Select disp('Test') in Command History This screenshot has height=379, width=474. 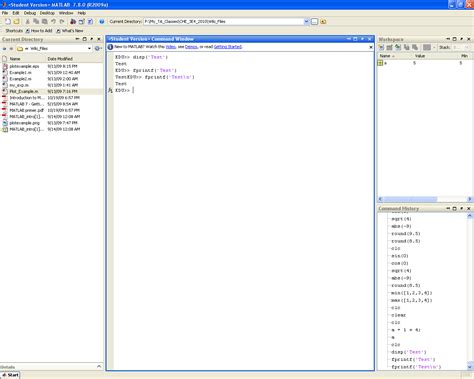coord(409,352)
